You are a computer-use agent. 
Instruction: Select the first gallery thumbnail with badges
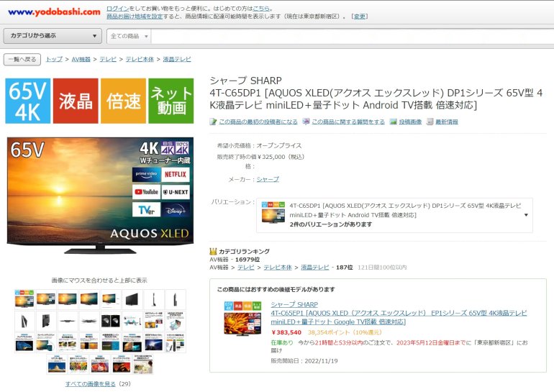[24, 299]
